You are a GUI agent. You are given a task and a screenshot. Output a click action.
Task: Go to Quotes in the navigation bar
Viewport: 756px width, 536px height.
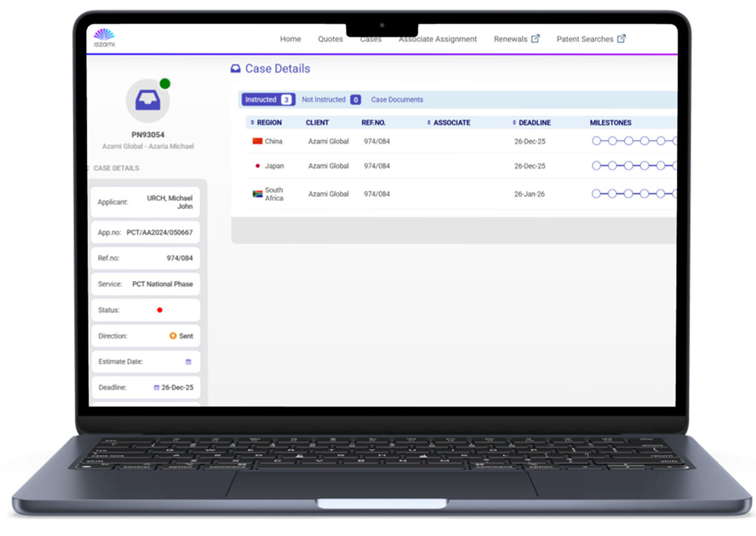click(x=330, y=39)
